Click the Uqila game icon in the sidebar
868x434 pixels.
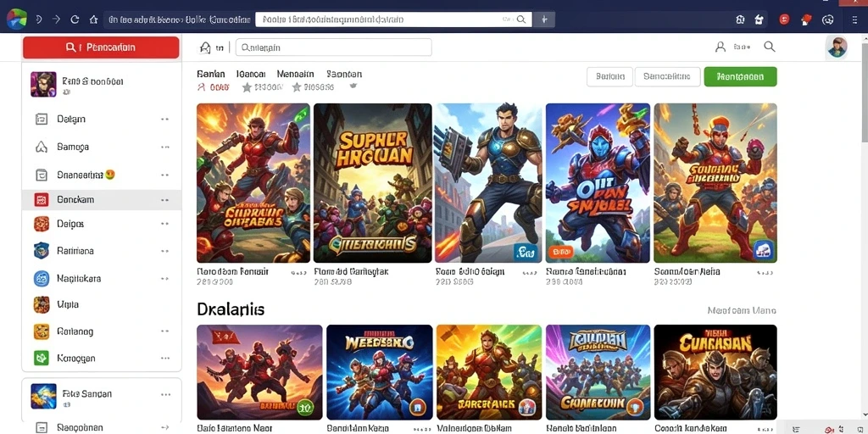tap(42, 304)
